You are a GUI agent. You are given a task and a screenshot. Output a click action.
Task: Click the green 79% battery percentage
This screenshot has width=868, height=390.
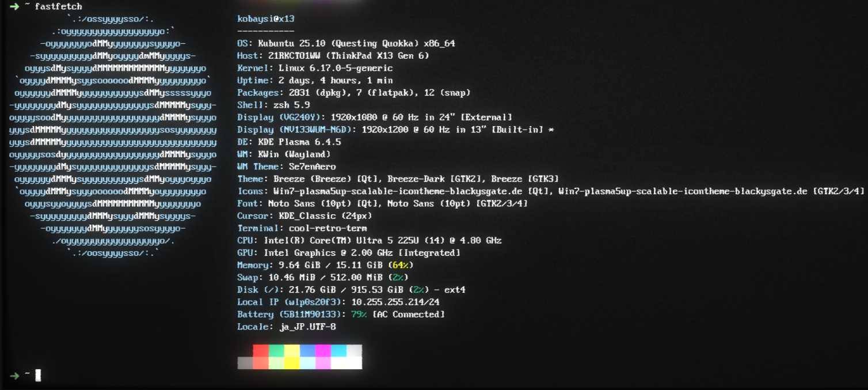tap(359, 315)
